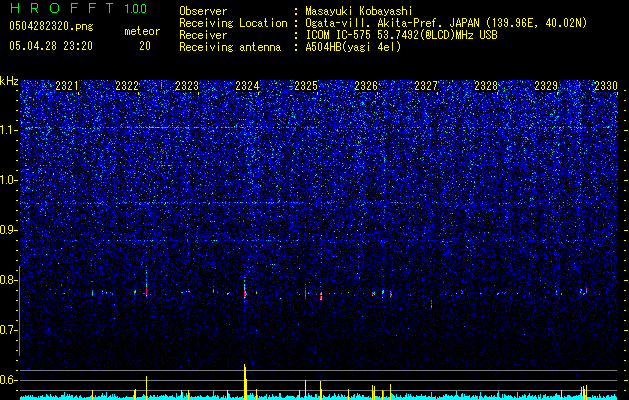The width and height of the screenshot is (629, 400).
Task: Click the 0.6 kHz axis label
Action: (x=8, y=380)
